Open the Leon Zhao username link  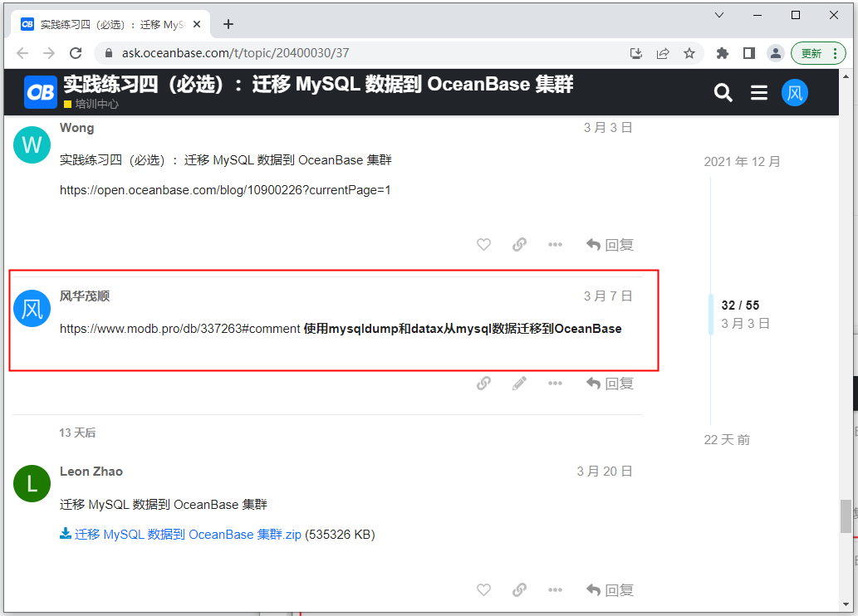click(91, 471)
